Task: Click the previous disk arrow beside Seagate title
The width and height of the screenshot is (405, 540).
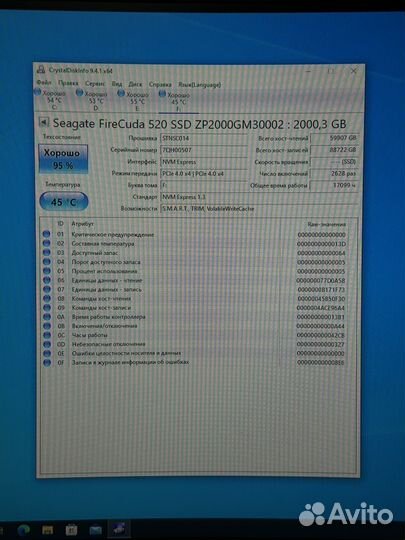Action: [x=44, y=122]
